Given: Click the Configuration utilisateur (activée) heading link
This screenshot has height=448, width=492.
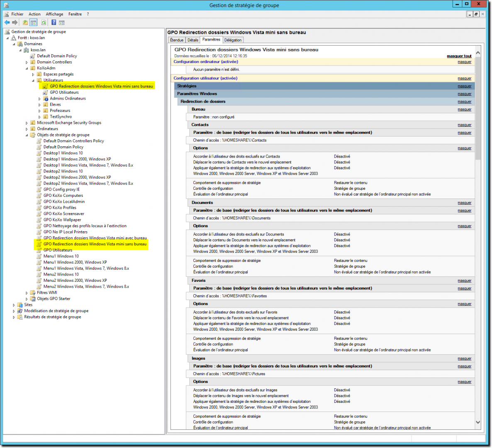Looking at the screenshot, I should tap(205, 78).
